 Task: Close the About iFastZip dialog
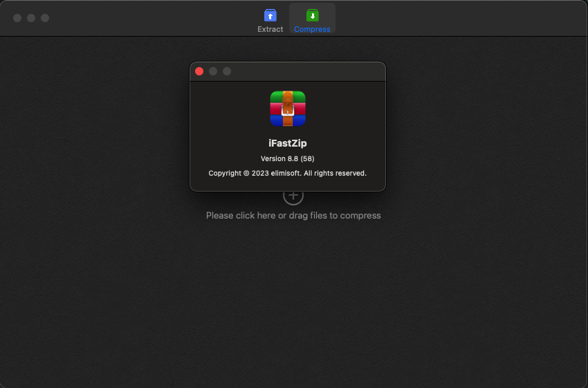coord(199,71)
